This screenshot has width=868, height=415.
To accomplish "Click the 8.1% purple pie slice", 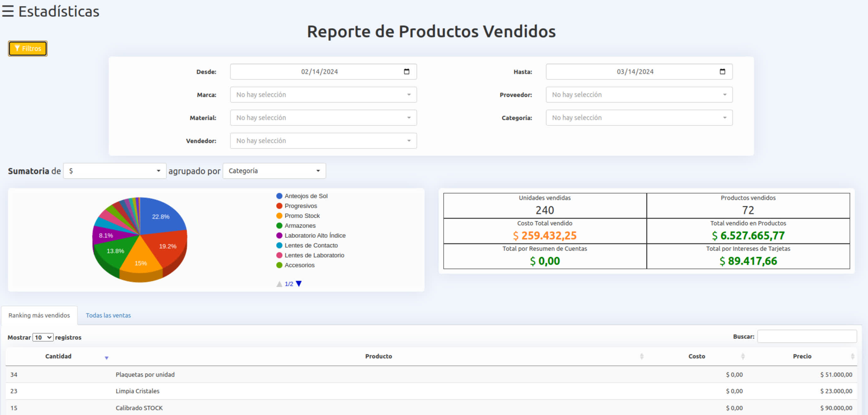I will pos(106,235).
